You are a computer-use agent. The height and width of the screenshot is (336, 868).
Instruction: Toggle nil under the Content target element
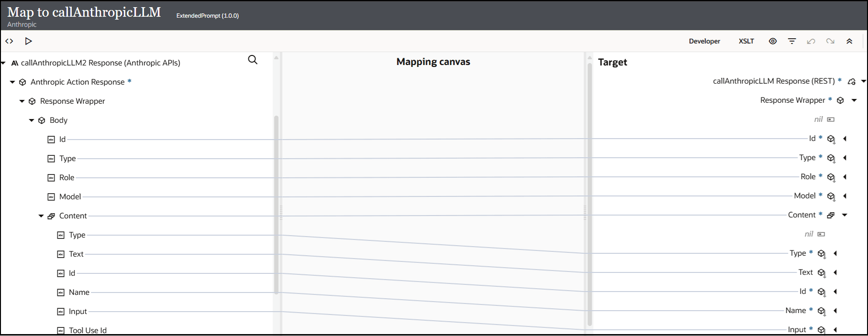point(821,234)
